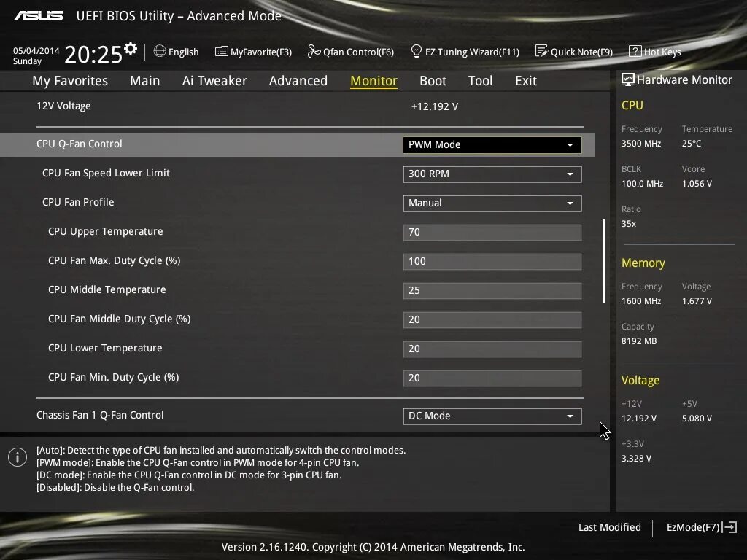
Task: Click the 3500 MHz CPU frequency value
Action: pos(640,144)
